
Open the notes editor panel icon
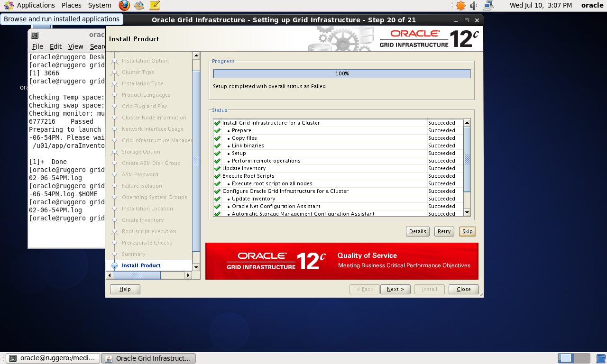154,5
